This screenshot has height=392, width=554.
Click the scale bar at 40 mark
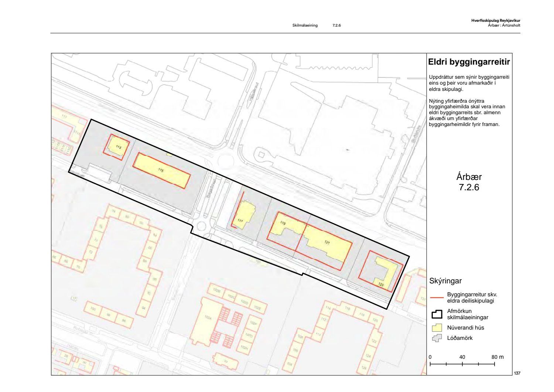pyautogui.click(x=462, y=364)
